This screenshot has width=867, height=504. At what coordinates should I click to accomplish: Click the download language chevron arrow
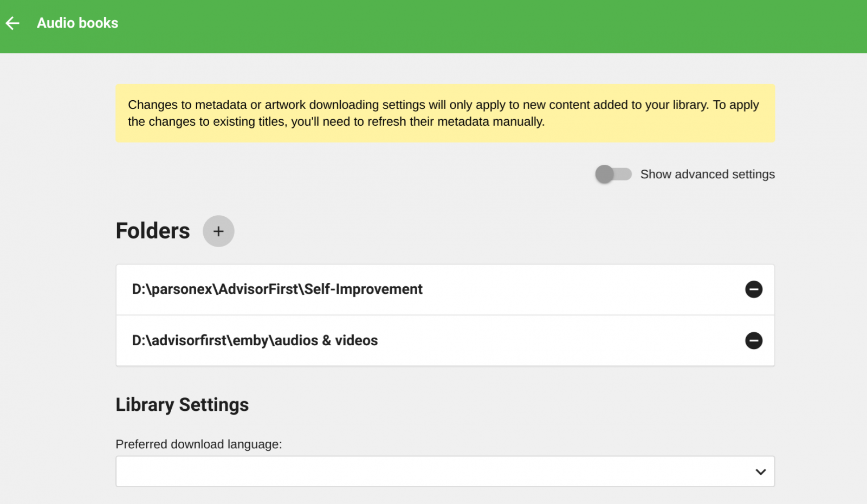[x=760, y=471]
